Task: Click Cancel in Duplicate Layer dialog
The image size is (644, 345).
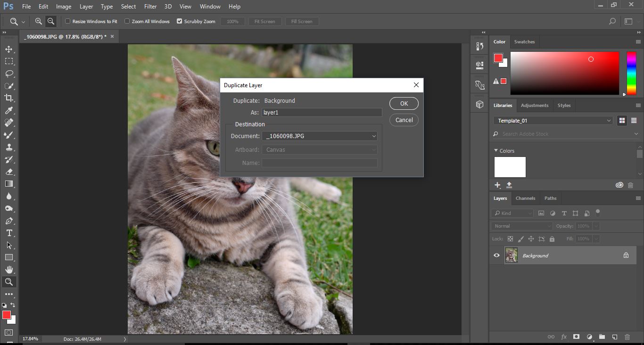Action: coord(404,120)
